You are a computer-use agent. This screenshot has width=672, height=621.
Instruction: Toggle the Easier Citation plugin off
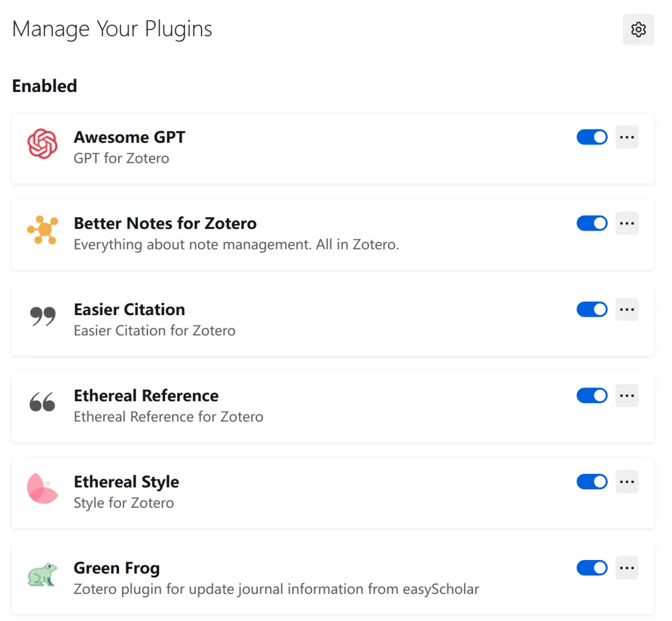592,310
